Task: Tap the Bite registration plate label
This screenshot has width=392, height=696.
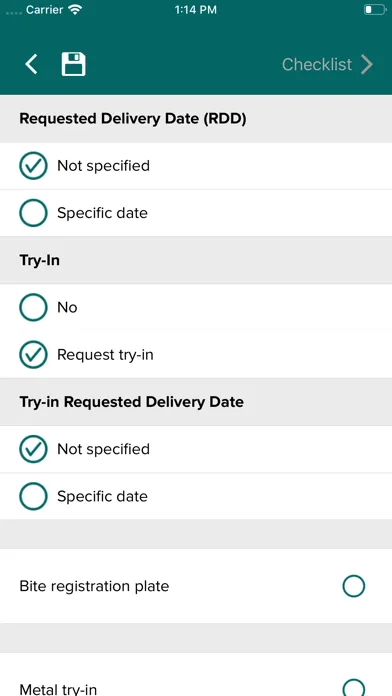Action: tap(94, 586)
